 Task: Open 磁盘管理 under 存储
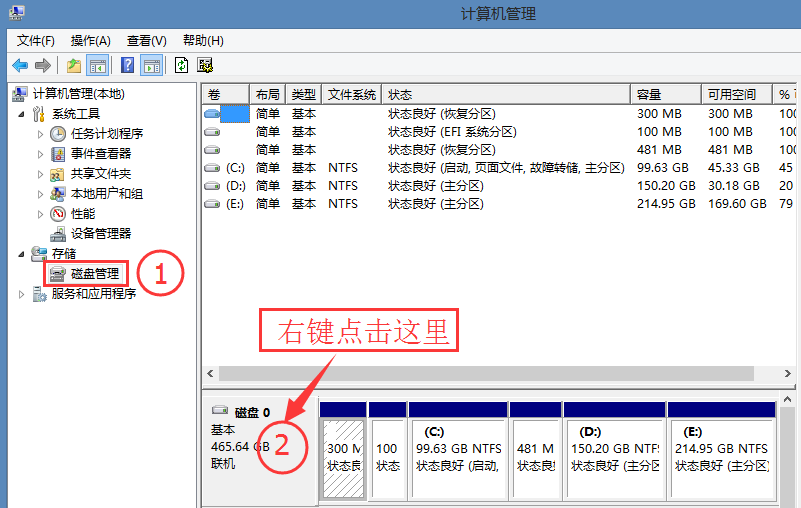pos(94,273)
